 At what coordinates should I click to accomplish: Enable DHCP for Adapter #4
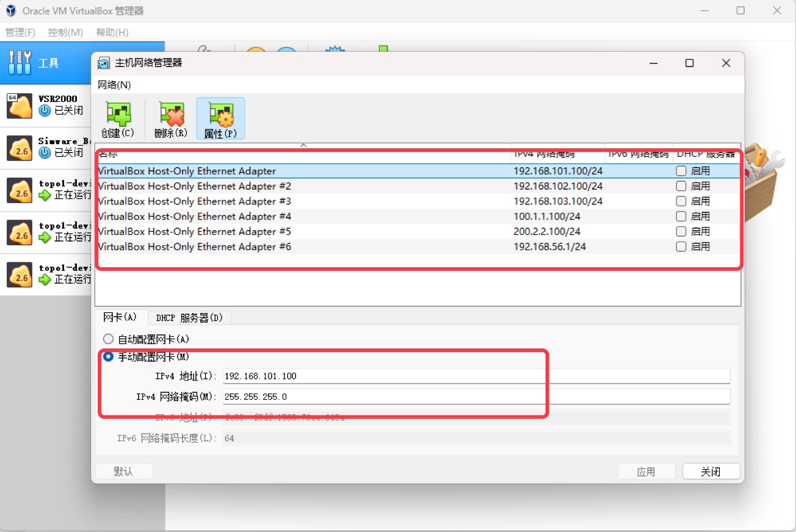pyautogui.click(x=681, y=217)
